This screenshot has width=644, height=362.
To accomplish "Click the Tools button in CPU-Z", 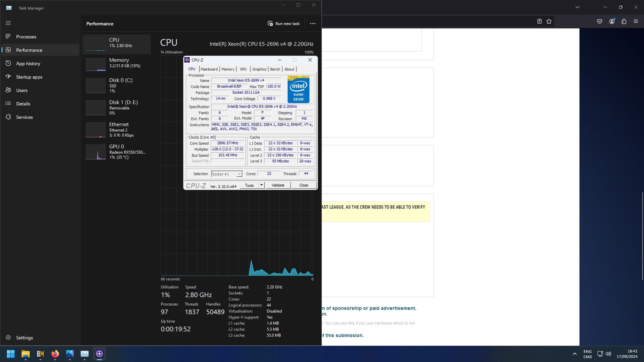I will (249, 185).
